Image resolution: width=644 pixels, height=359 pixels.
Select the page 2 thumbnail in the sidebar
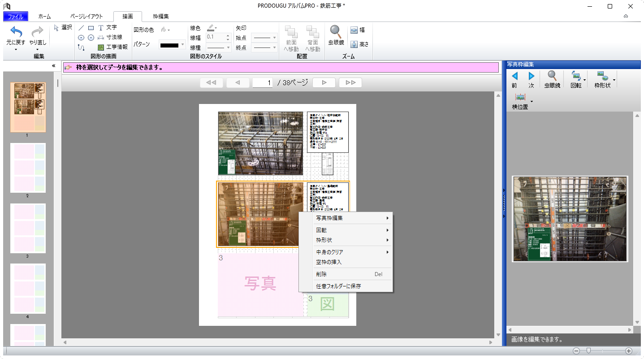[x=28, y=168]
